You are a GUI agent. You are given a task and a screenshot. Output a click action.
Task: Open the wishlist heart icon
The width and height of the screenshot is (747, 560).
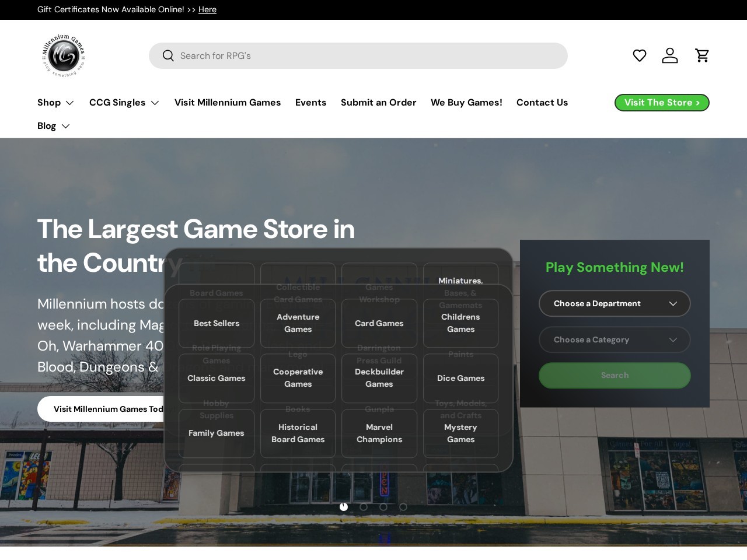[x=640, y=55]
